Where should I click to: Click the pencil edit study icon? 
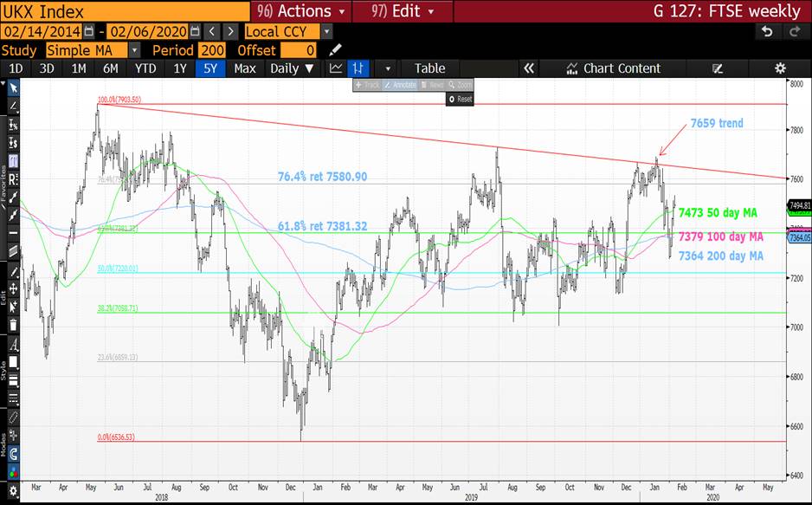click(x=336, y=49)
